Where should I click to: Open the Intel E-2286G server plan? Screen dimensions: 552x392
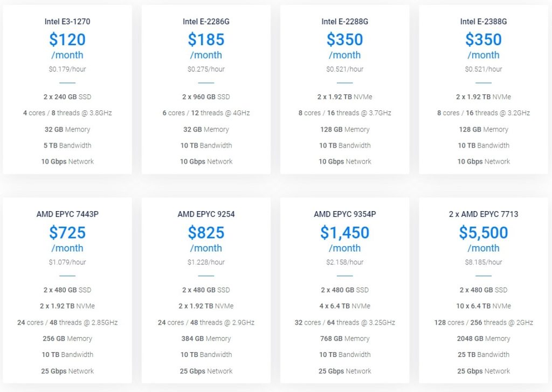(206, 22)
